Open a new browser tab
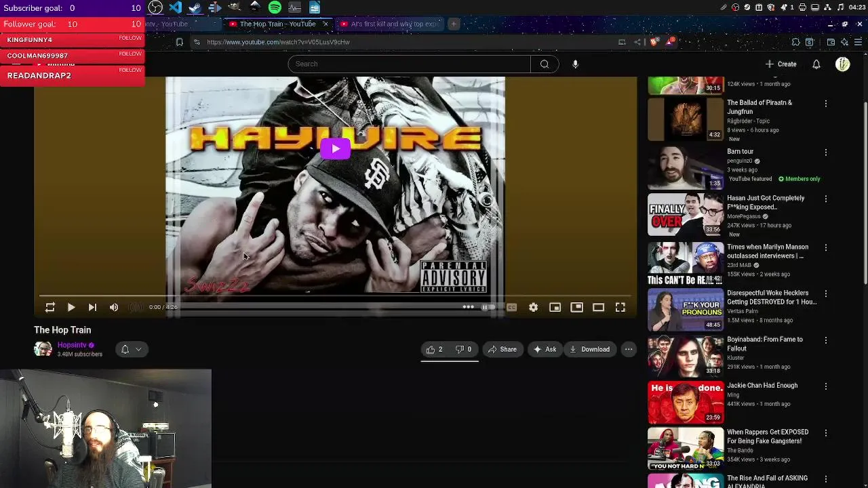Screen dimensions: 868x488 click(454, 24)
